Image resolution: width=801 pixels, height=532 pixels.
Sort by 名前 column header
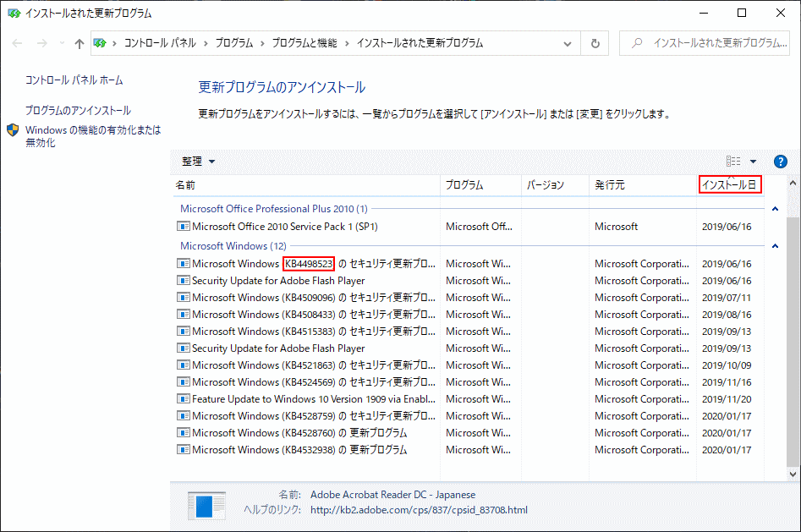point(305,185)
